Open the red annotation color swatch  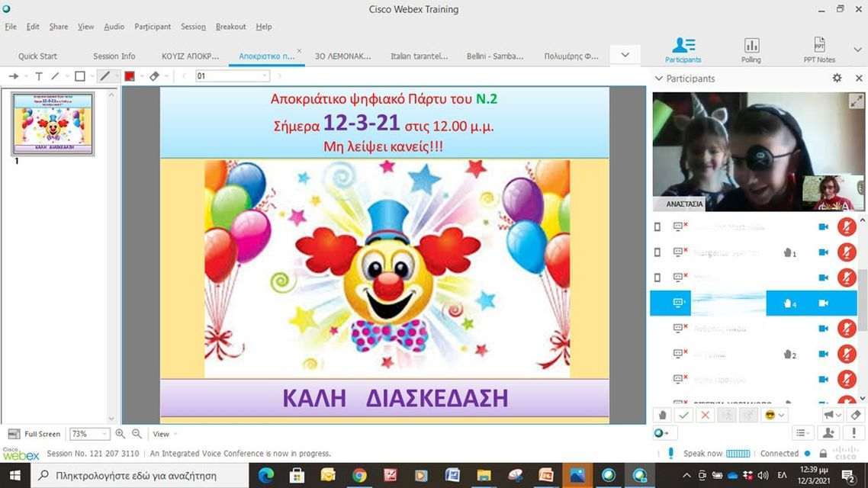[129, 76]
